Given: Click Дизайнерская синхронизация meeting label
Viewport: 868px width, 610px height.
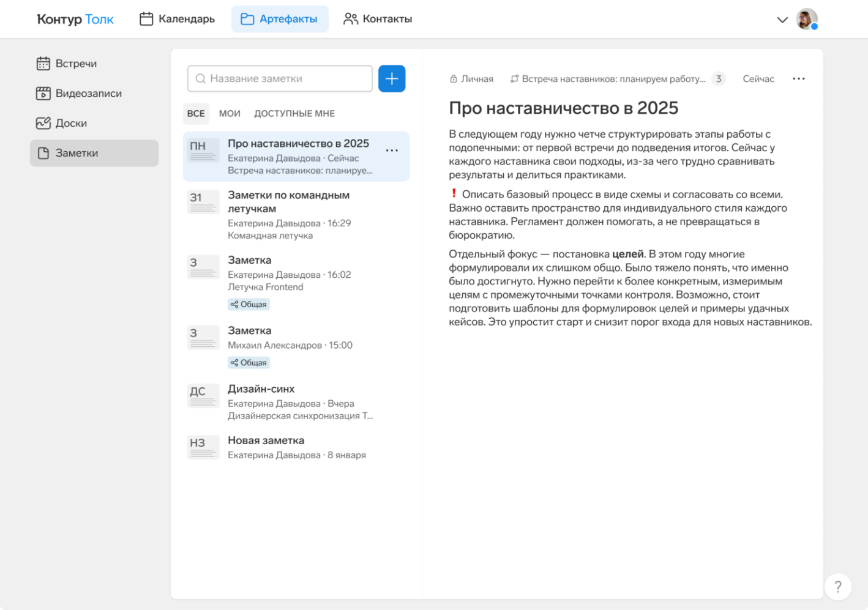Looking at the screenshot, I should 301,416.
